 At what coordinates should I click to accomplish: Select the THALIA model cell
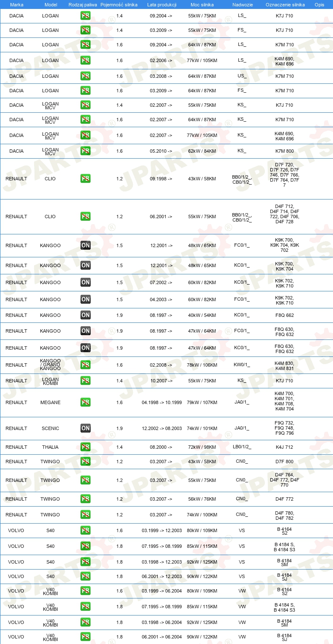click(x=51, y=447)
